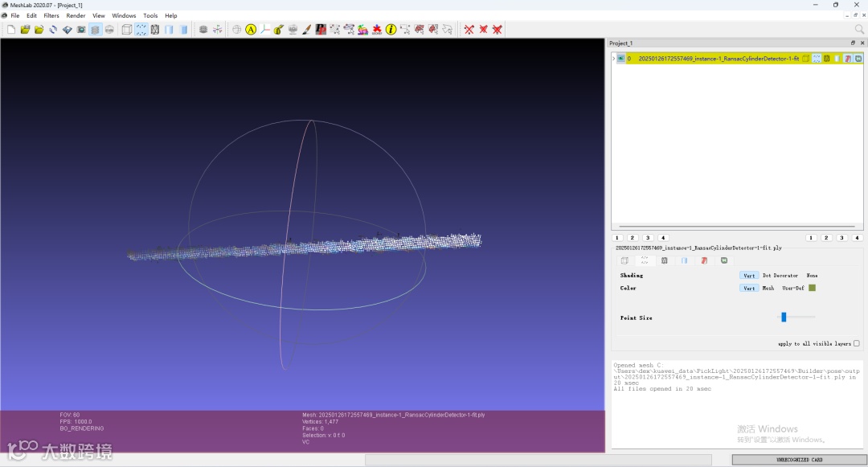The height and width of the screenshot is (467, 868).
Task: Click the FOV: 60 overlay text
Action: (x=70, y=415)
